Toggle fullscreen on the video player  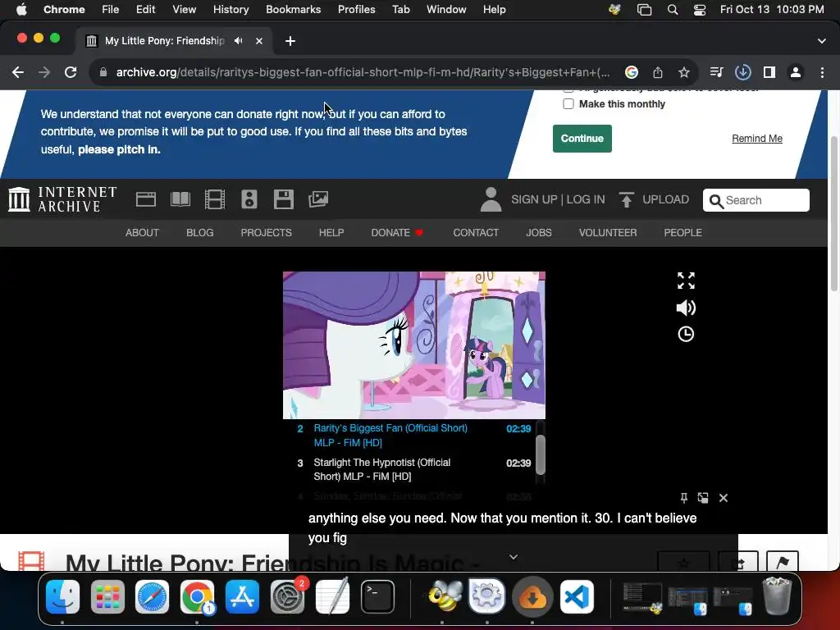pyautogui.click(x=686, y=281)
